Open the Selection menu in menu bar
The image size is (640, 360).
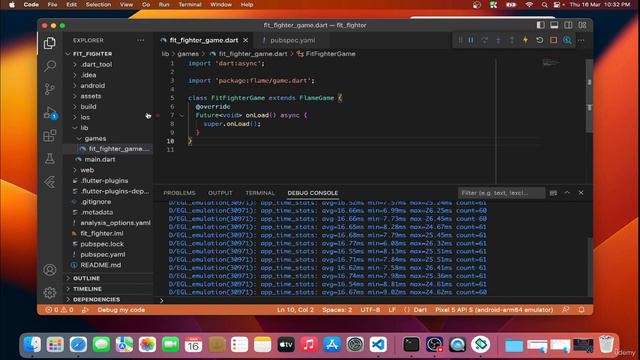tap(98, 4)
